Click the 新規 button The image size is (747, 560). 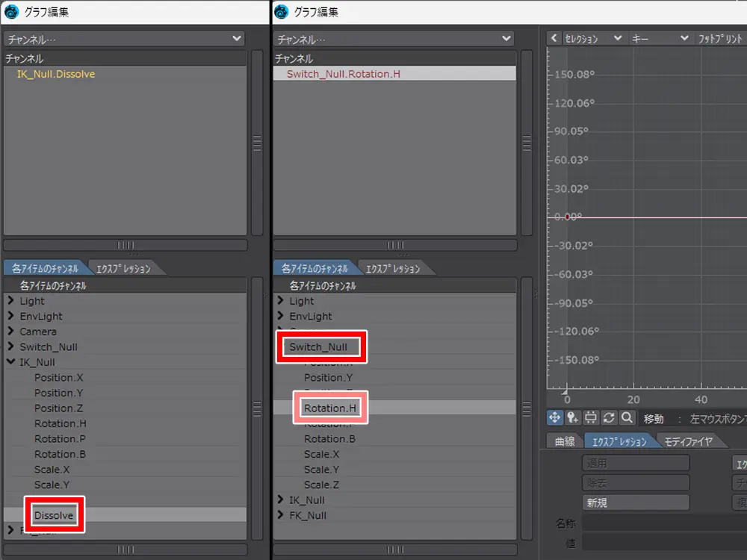pyautogui.click(x=635, y=503)
